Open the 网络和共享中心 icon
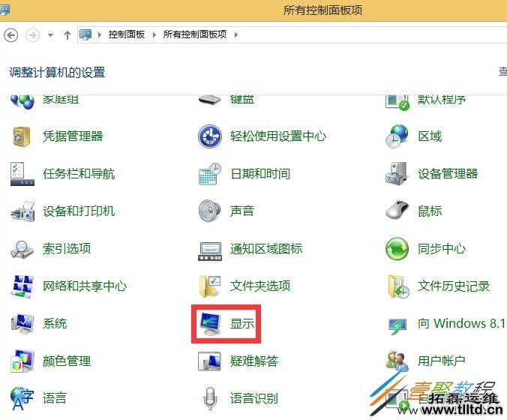 click(22, 286)
